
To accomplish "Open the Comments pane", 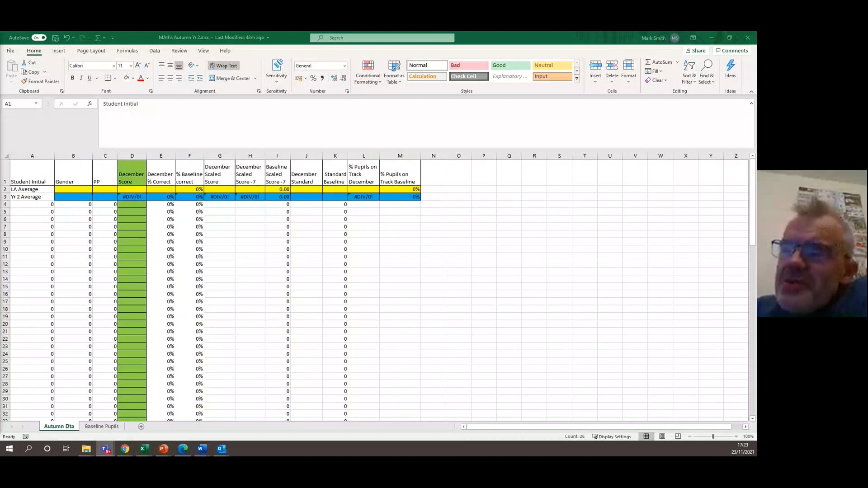I will [x=731, y=50].
